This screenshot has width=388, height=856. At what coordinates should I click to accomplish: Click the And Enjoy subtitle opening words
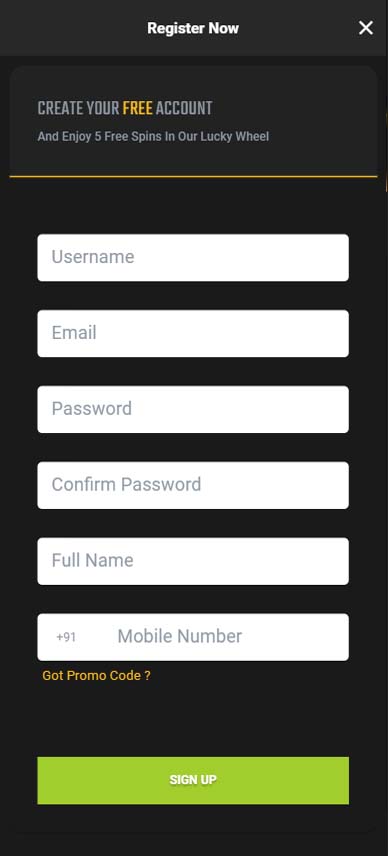click(64, 136)
